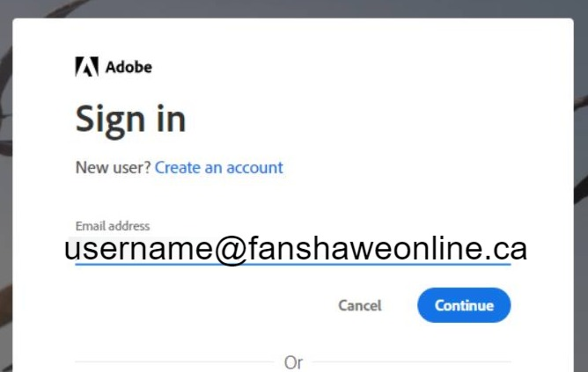Click Cancel to dismiss sign in

click(x=361, y=305)
